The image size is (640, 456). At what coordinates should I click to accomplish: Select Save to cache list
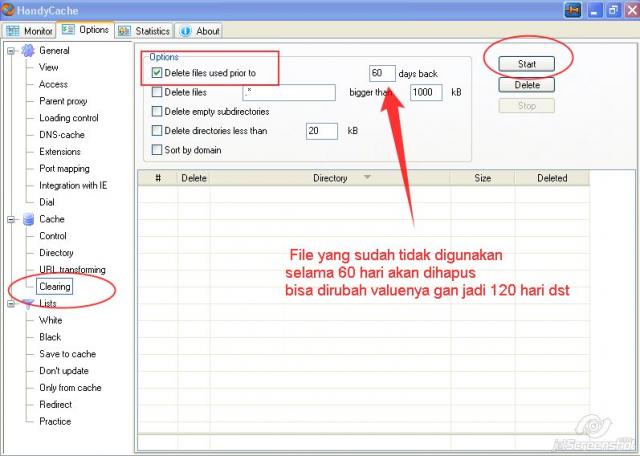coord(68,354)
